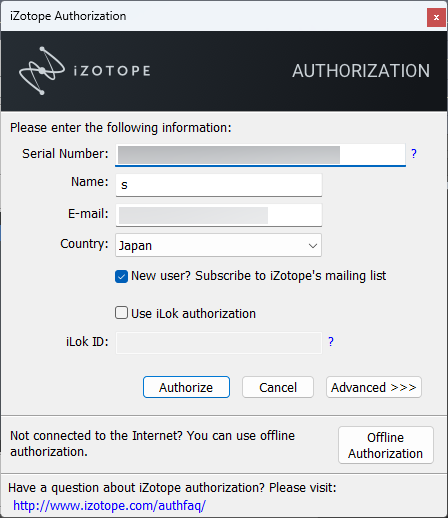Click the 'Please enter the following information' text
This screenshot has height=518, width=448.
[121, 128]
